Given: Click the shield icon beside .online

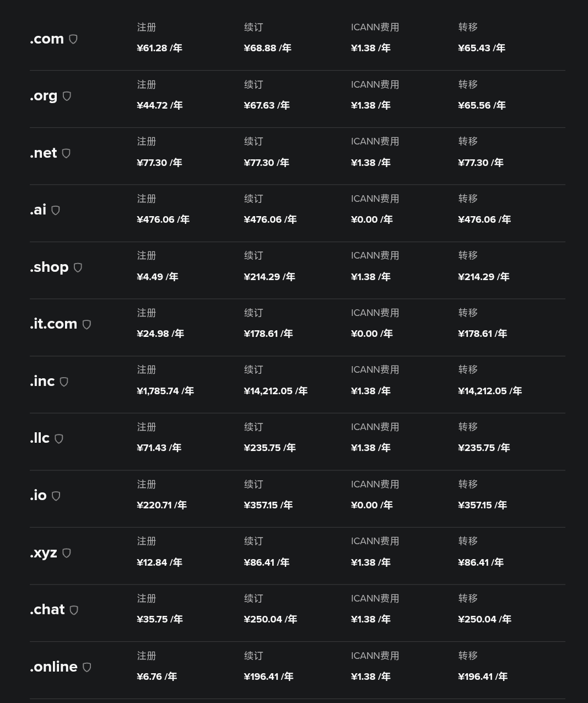Looking at the screenshot, I should [87, 667].
